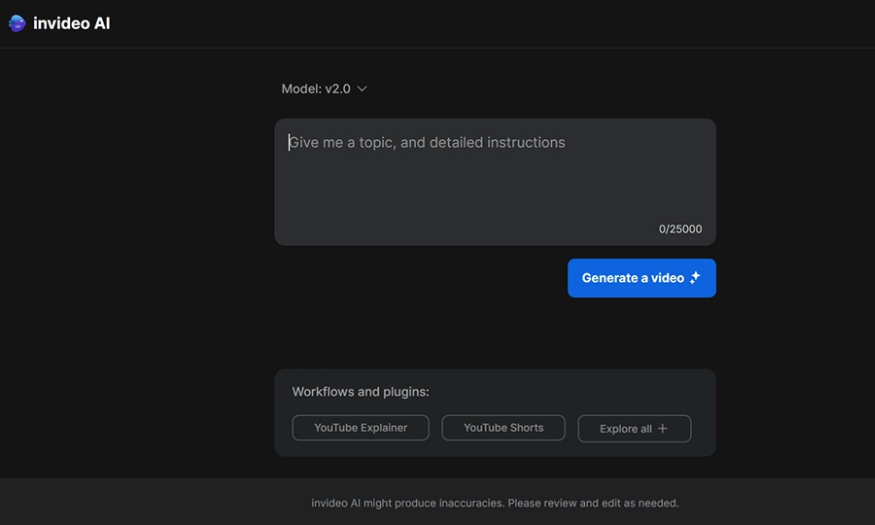Click the plus icon beside Explore all
Image resolution: width=875 pixels, height=525 pixels.
[662, 428]
